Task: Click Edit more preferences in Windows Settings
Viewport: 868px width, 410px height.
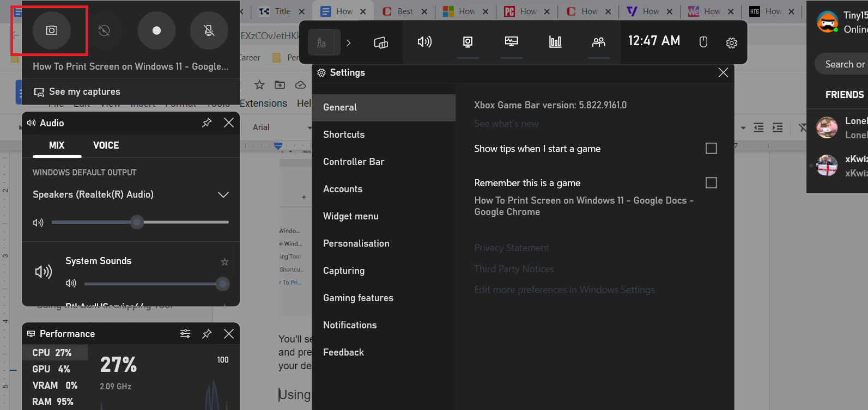Action: tap(564, 290)
